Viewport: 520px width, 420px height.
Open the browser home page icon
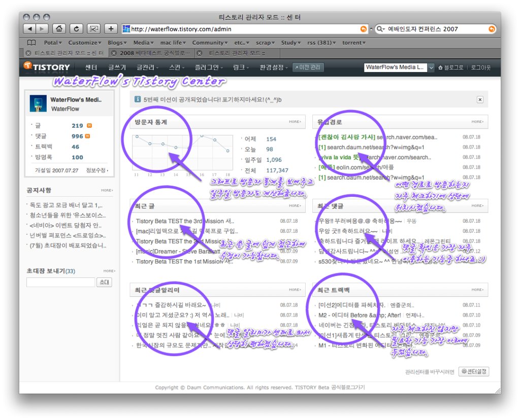tap(59, 29)
